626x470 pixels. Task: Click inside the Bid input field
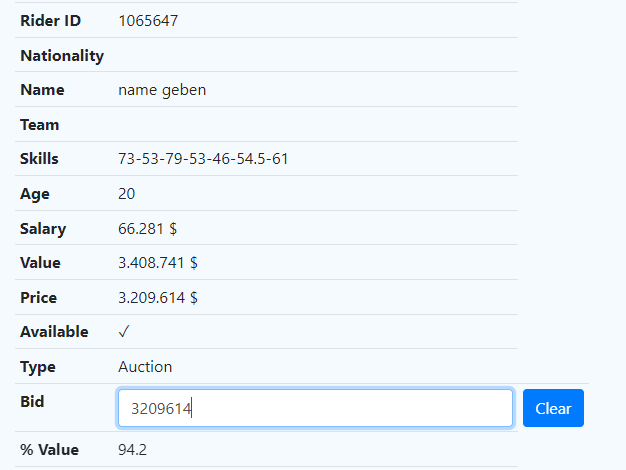click(315, 408)
